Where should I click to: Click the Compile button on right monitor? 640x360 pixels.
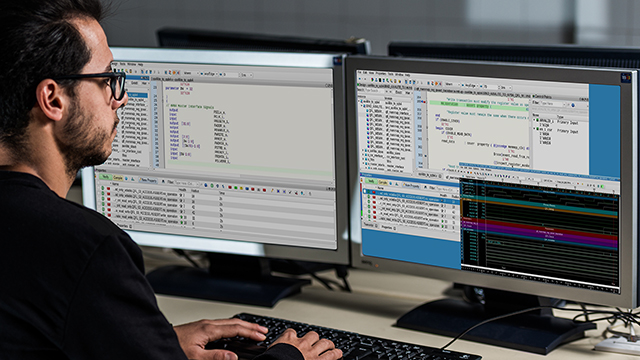pyautogui.click(x=383, y=182)
